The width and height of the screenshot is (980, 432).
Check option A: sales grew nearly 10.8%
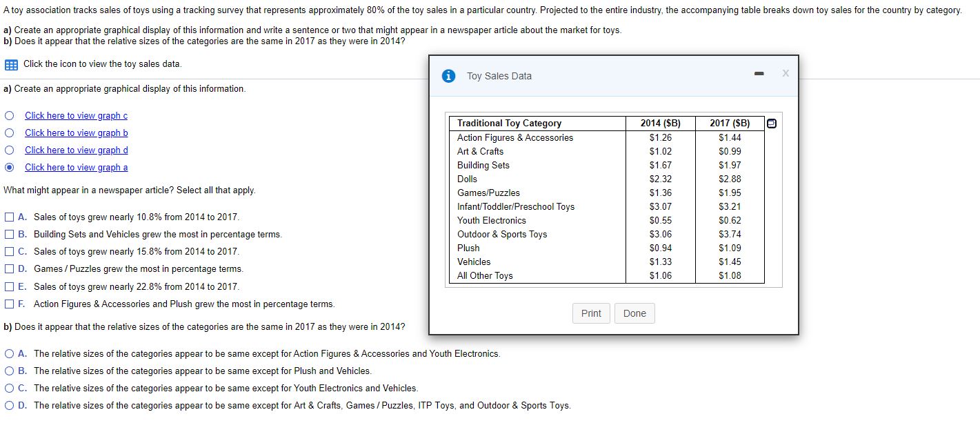click(x=10, y=217)
